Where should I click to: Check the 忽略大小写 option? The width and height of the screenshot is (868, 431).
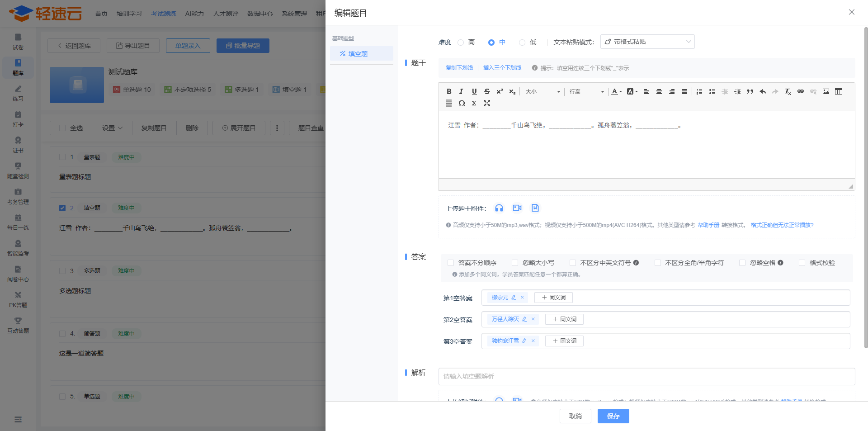pyautogui.click(x=515, y=263)
